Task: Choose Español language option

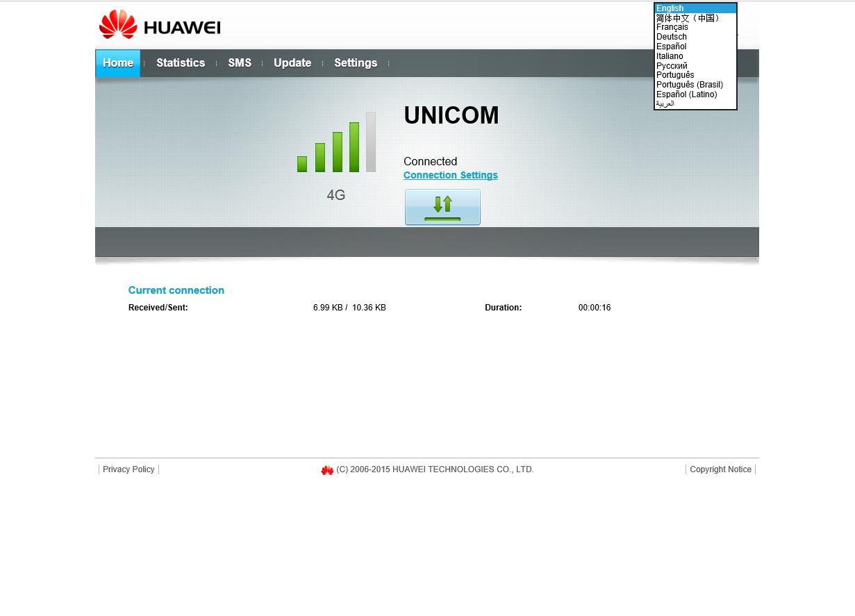Action: (x=695, y=47)
